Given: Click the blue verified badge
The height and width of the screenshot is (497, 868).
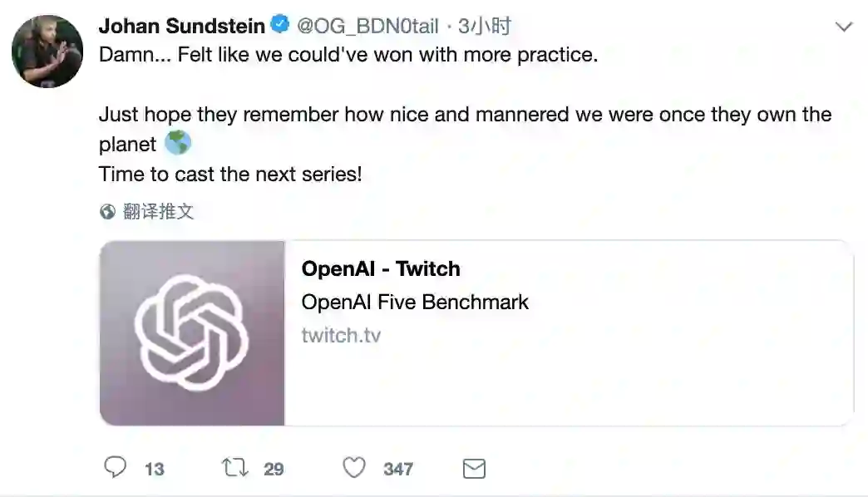Looking at the screenshot, I should 280,26.
